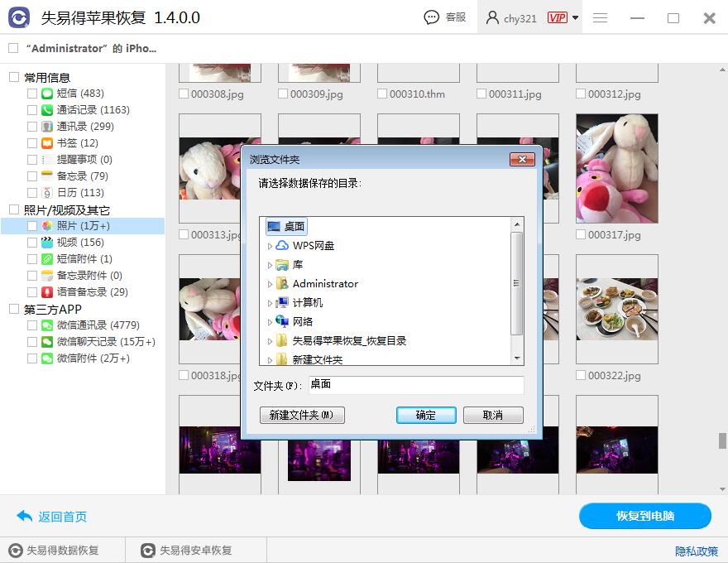Click the 语音备忘录 microphone icon
The height and width of the screenshot is (563, 728).
point(47,292)
